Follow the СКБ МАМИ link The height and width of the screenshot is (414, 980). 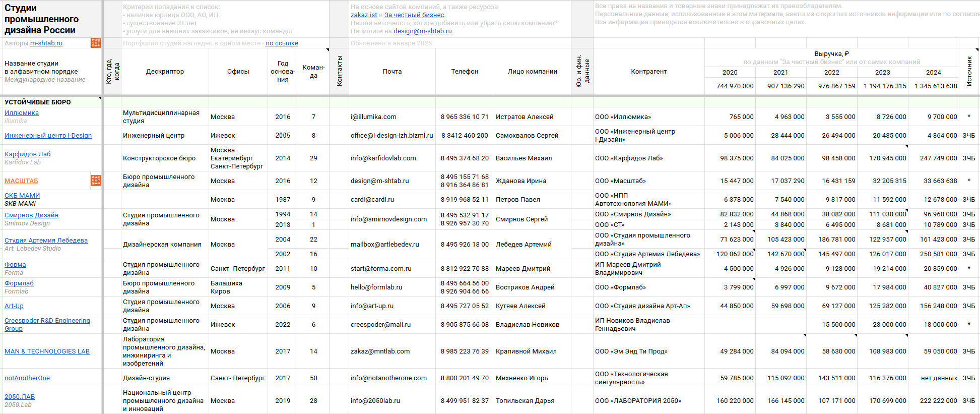click(x=22, y=196)
